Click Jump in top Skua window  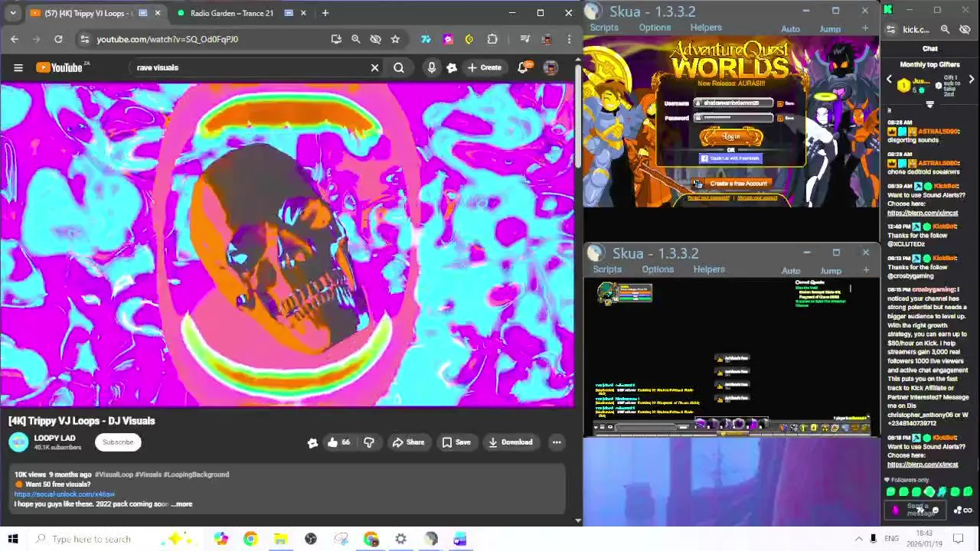click(830, 29)
